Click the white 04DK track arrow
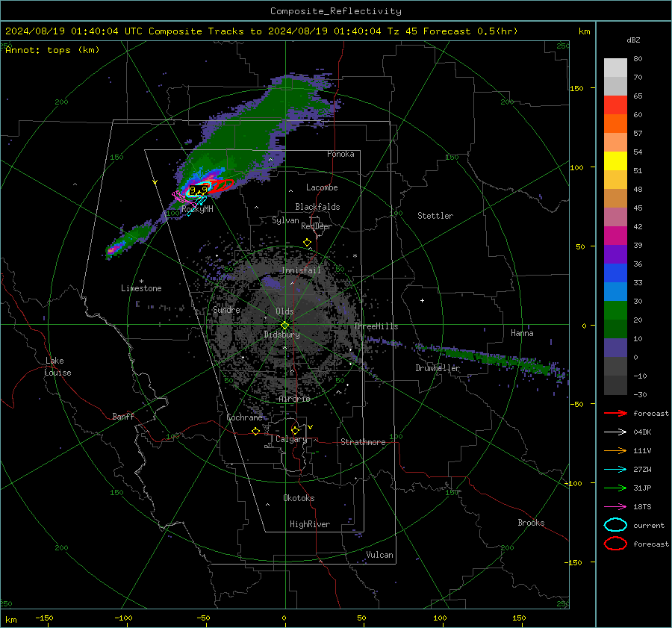The width and height of the screenshot is (672, 628). [615, 432]
